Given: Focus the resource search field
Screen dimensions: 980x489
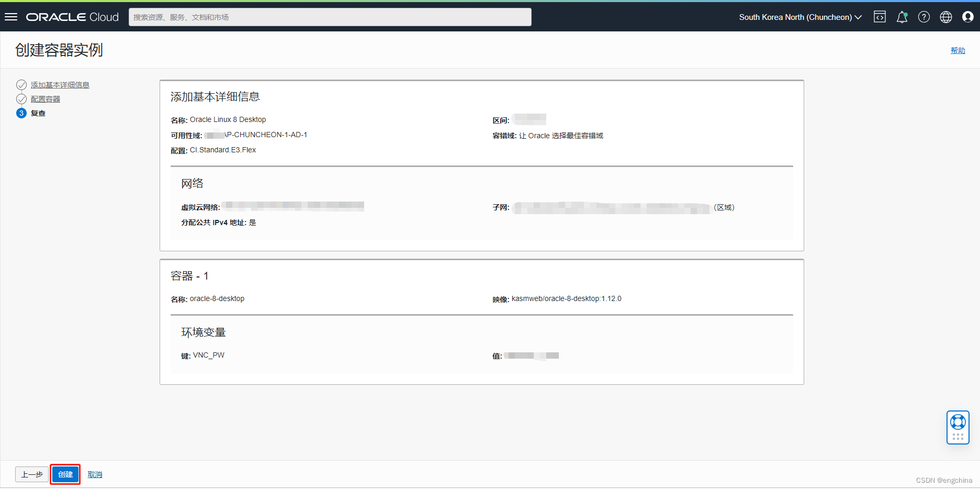Looking at the screenshot, I should point(330,17).
